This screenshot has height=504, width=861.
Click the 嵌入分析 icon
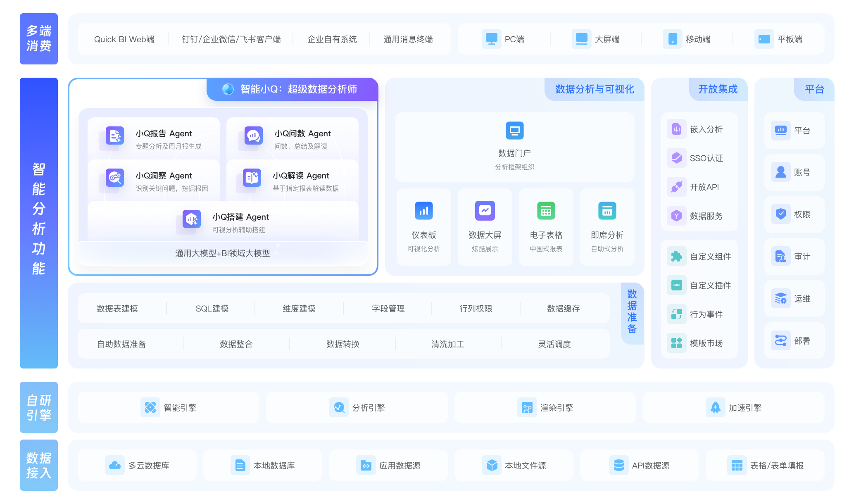tap(676, 129)
